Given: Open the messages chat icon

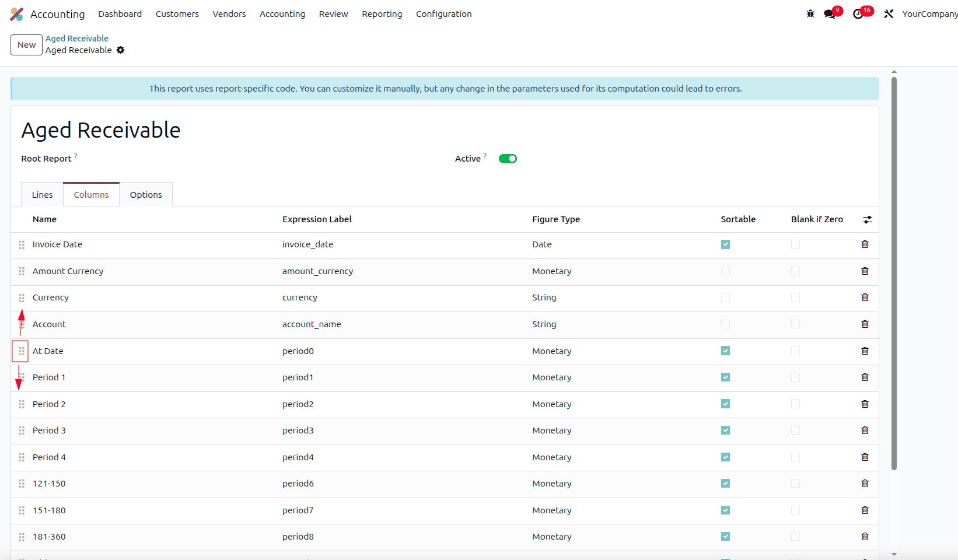Looking at the screenshot, I should pyautogui.click(x=830, y=13).
